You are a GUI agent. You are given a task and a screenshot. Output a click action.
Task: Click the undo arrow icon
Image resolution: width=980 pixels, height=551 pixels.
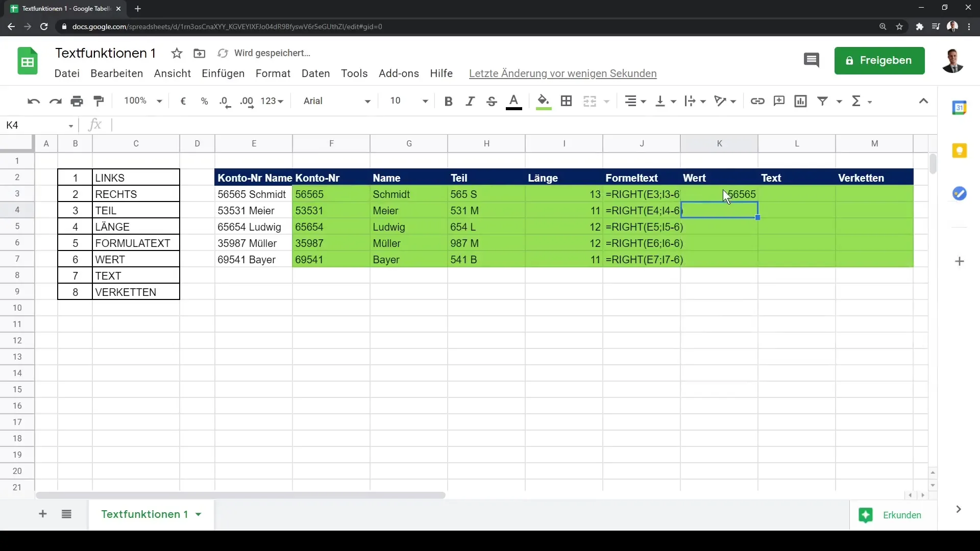pyautogui.click(x=34, y=101)
